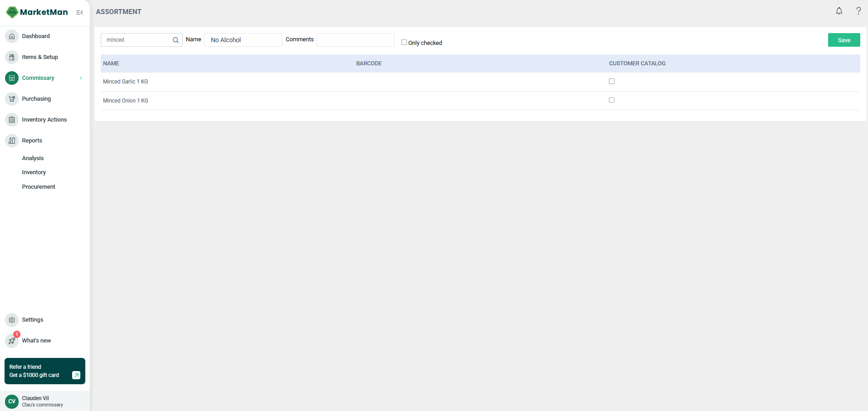Image resolution: width=868 pixels, height=411 pixels.
Task: Collapse the sidebar using the collapse icon
Action: coord(79,12)
